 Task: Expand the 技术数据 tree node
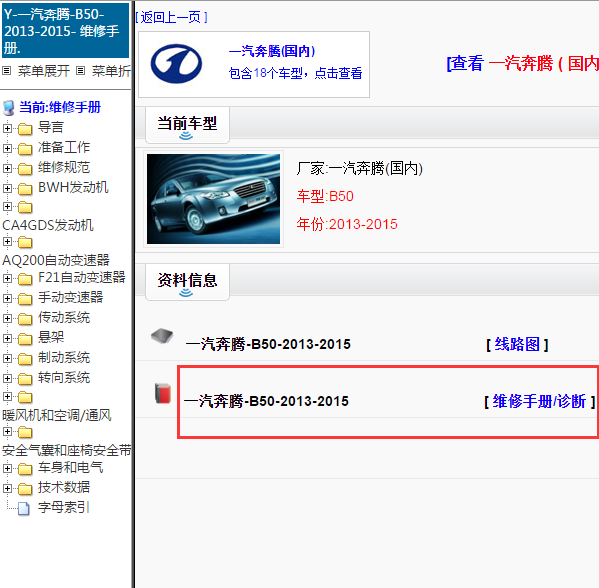pyautogui.click(x=7, y=488)
